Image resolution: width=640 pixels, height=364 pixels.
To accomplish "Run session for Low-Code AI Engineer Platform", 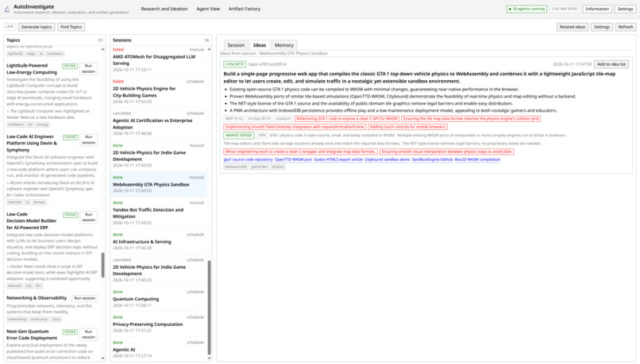I will (x=89, y=140).
